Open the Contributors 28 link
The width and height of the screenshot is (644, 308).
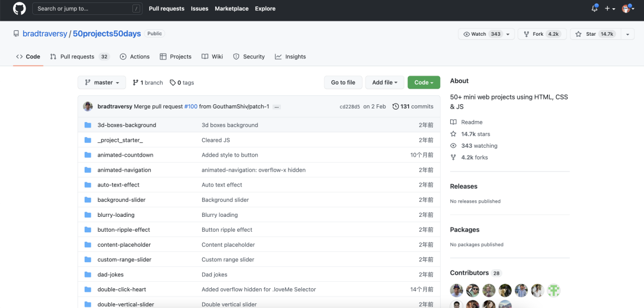[x=476, y=273]
